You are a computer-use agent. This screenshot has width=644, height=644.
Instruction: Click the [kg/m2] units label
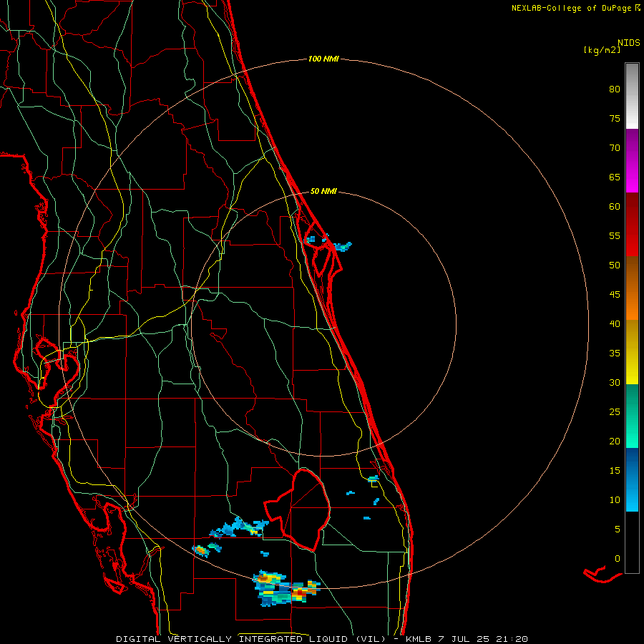pyautogui.click(x=602, y=50)
